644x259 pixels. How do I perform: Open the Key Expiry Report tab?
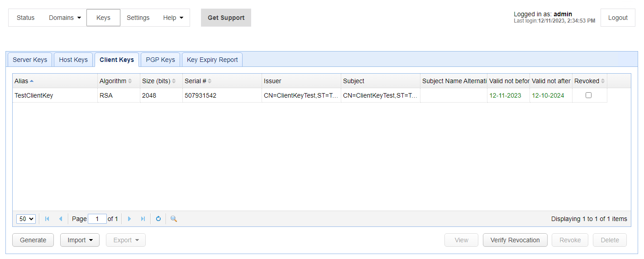pyautogui.click(x=212, y=60)
